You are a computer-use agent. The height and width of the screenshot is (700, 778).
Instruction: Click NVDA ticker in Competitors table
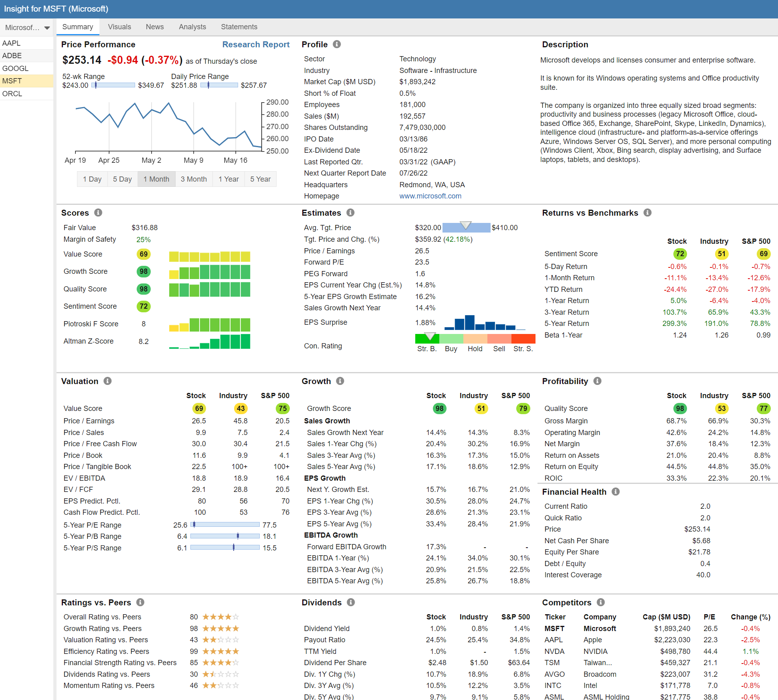coord(554,651)
